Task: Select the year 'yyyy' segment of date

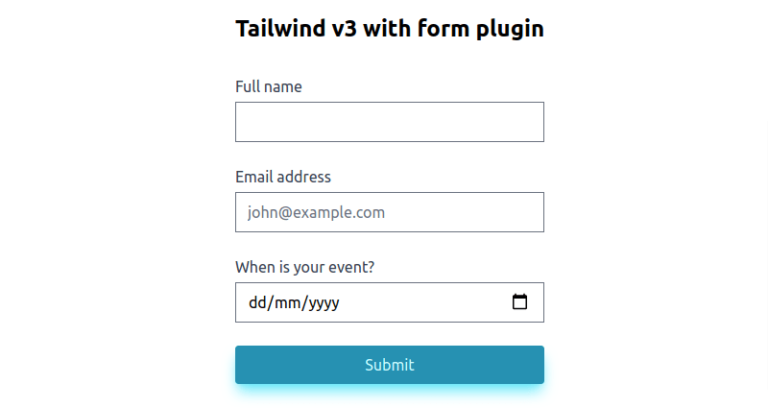Action: coord(323,302)
